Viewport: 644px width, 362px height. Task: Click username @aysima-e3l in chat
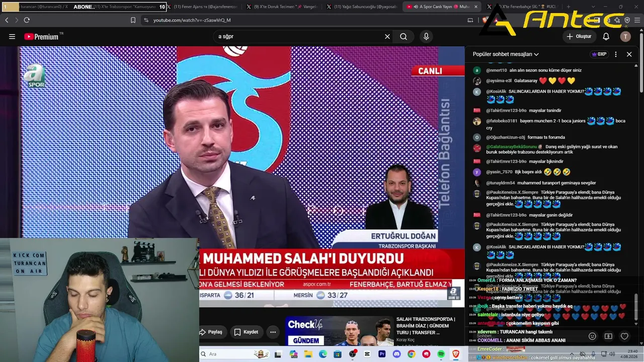coord(499,81)
